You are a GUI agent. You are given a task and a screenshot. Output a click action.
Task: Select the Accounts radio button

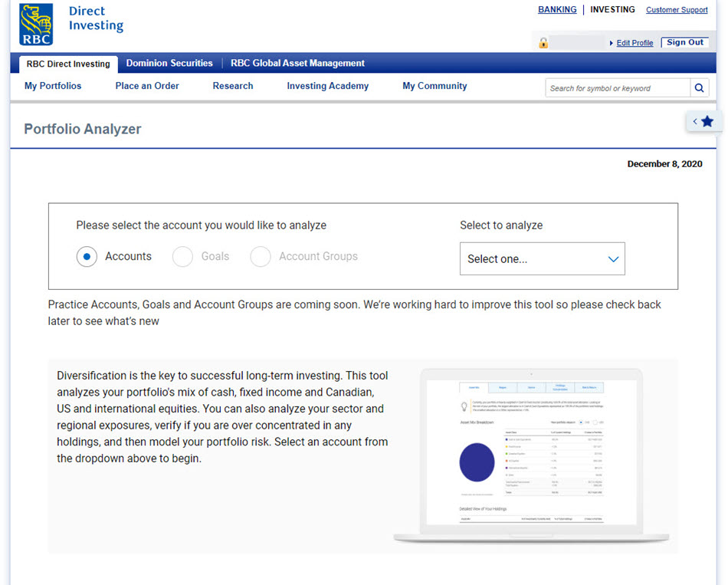point(87,257)
